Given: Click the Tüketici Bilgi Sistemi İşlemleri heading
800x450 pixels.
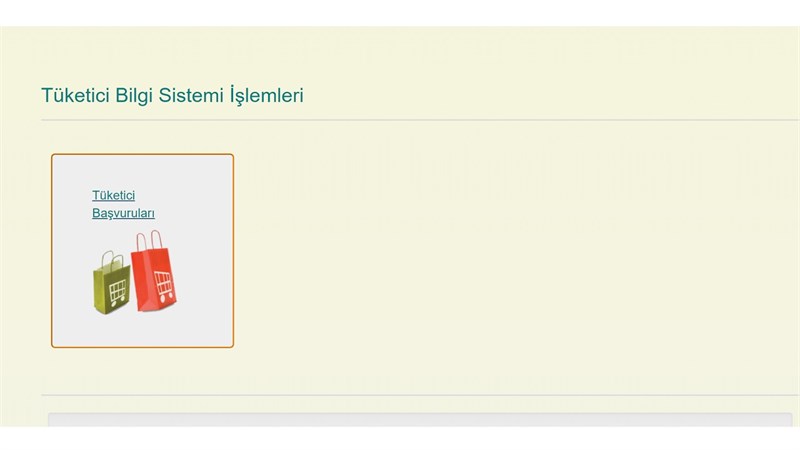Looking at the screenshot, I should 172,95.
